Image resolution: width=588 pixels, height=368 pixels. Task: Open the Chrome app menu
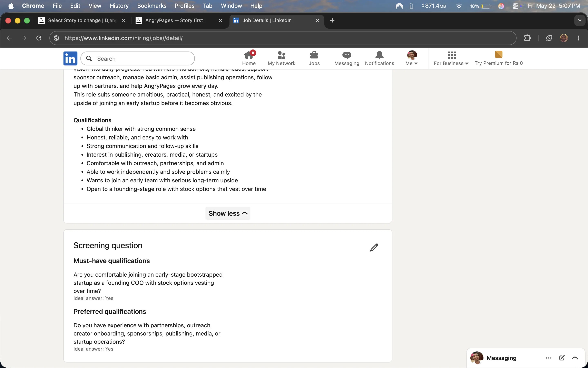[33, 6]
